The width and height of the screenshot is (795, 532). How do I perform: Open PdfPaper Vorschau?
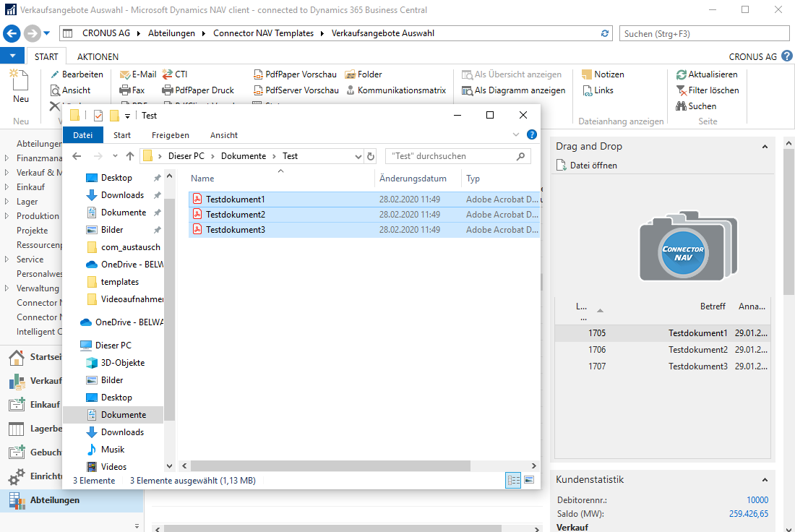pos(295,74)
